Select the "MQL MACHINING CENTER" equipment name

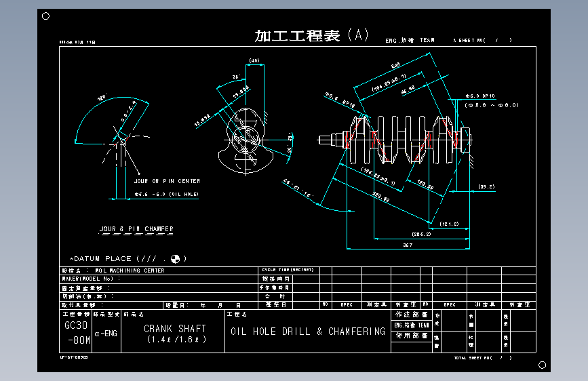pyautogui.click(x=130, y=270)
